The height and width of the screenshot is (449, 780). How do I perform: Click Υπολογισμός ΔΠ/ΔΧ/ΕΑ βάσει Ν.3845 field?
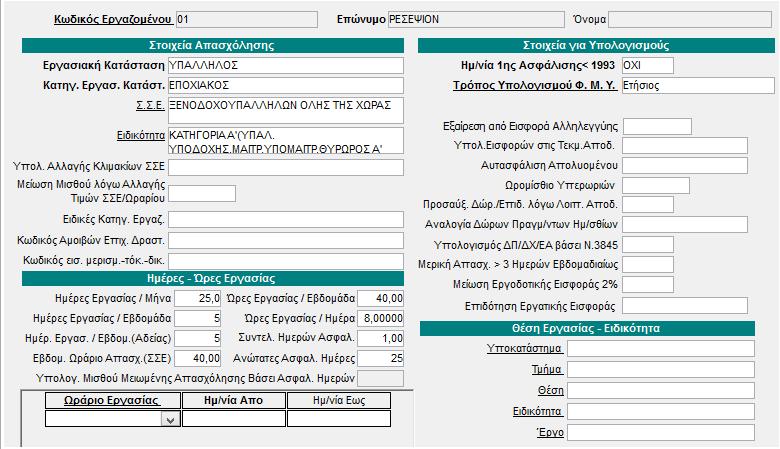click(x=648, y=245)
